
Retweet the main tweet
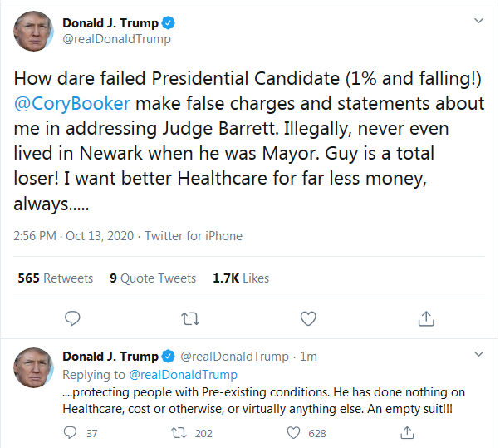(x=190, y=318)
